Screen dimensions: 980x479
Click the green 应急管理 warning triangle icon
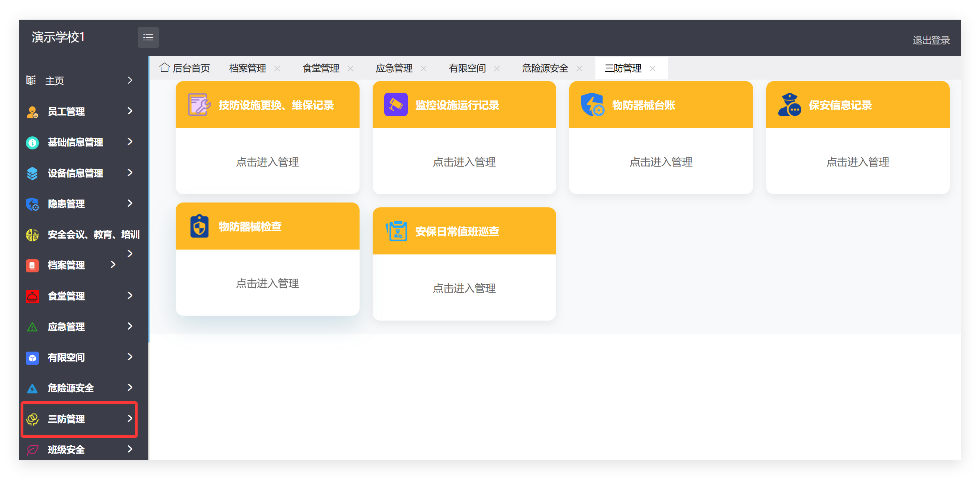[x=33, y=327]
